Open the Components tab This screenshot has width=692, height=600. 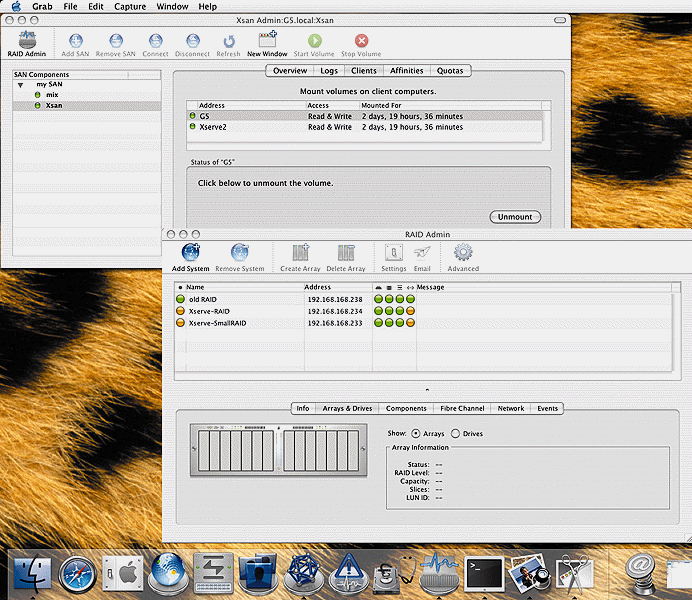[406, 409]
